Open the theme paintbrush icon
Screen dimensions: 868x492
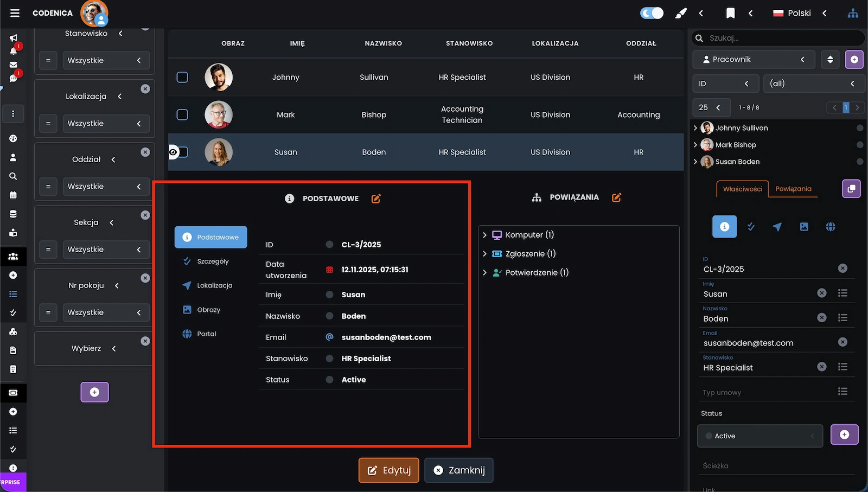680,13
